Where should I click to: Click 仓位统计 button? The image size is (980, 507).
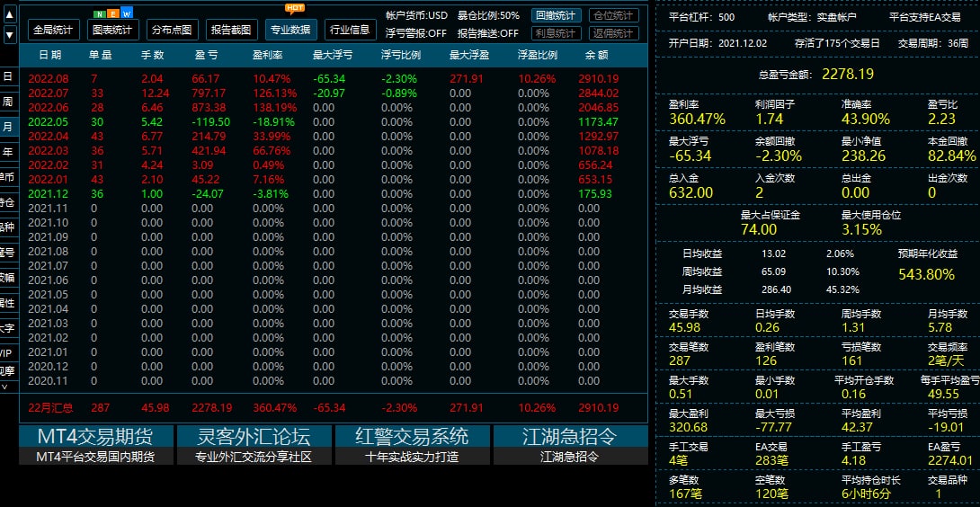[x=614, y=15]
